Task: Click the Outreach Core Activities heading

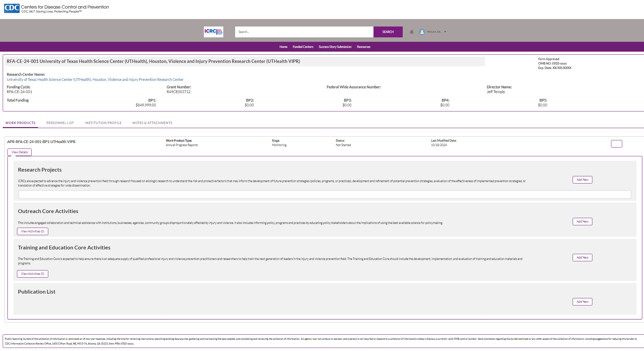Action: [x=48, y=211]
